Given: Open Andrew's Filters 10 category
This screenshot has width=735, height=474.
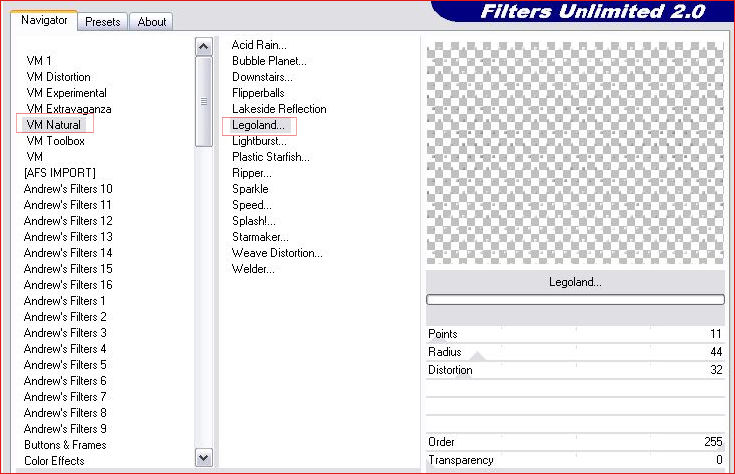Looking at the screenshot, I should tap(68, 189).
